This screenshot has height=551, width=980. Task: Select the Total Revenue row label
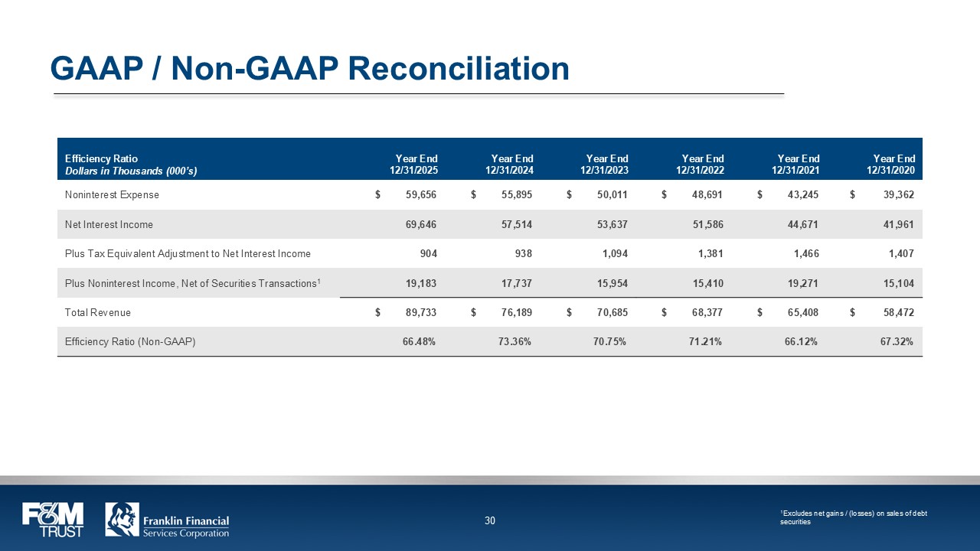[x=97, y=312]
